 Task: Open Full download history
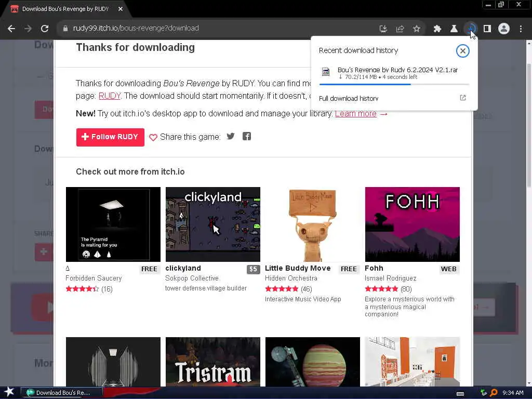coord(349,98)
